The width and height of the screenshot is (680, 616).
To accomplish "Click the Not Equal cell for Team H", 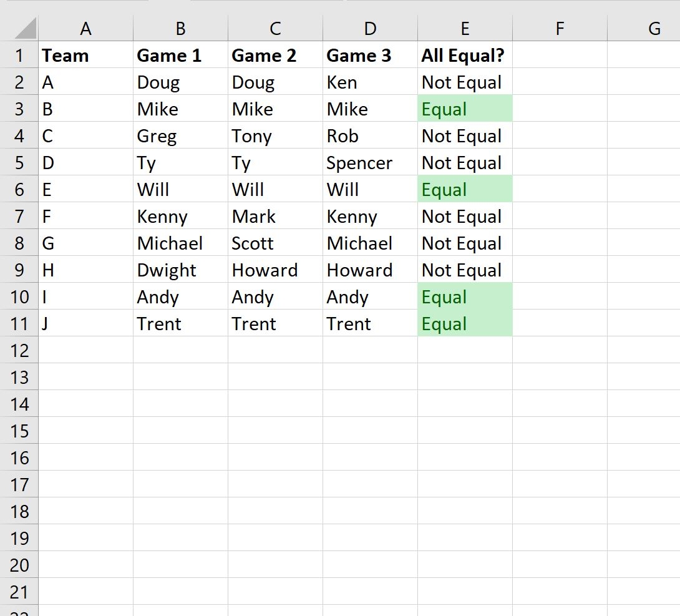I will point(465,270).
